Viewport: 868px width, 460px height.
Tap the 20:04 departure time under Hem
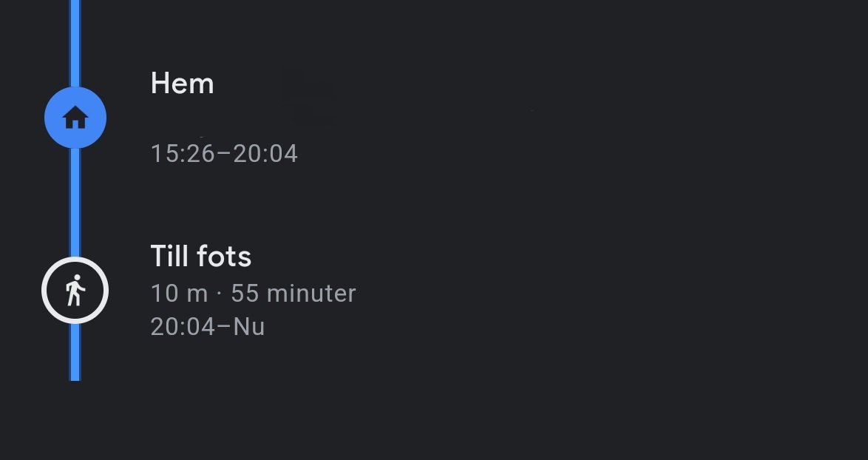pos(265,153)
